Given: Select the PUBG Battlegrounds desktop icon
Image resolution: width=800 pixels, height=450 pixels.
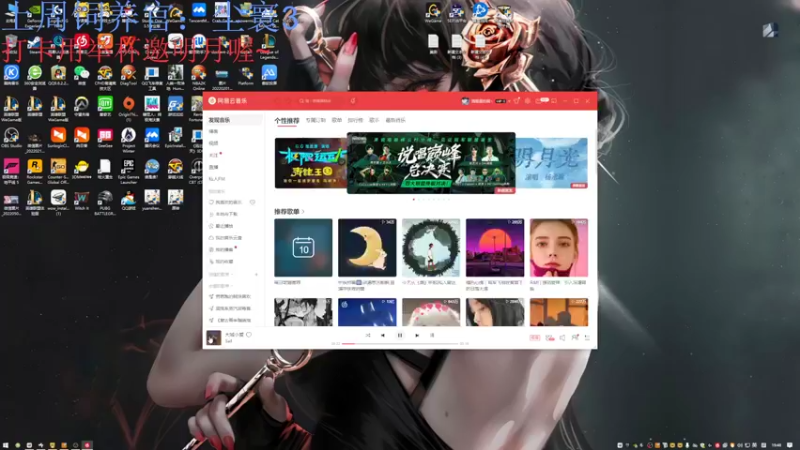Looking at the screenshot, I should tap(105, 203).
